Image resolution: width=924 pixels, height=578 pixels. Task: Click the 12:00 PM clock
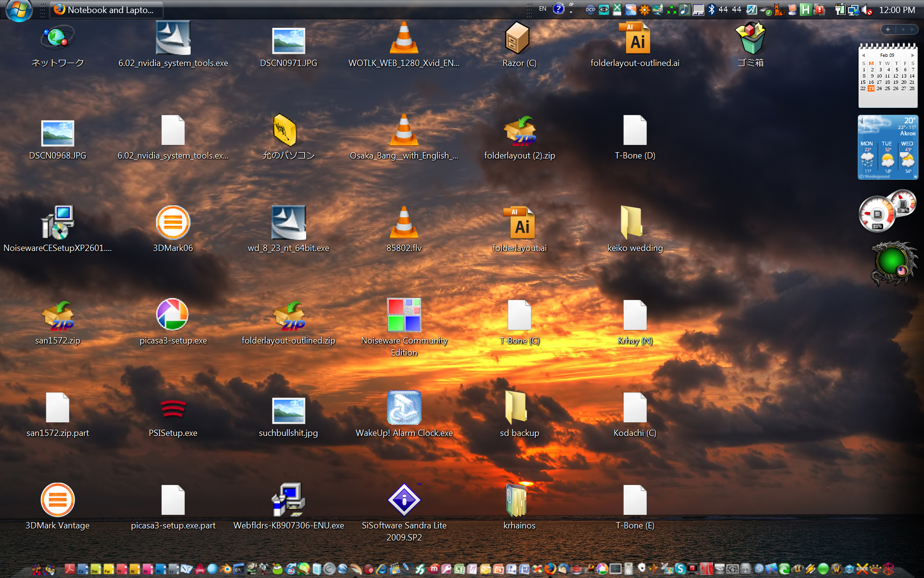[x=897, y=10]
